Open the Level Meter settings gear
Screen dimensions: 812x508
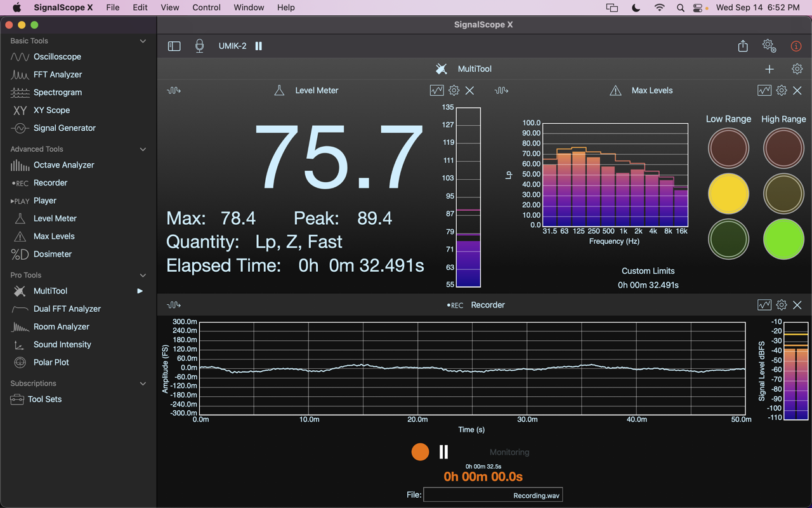click(x=454, y=90)
